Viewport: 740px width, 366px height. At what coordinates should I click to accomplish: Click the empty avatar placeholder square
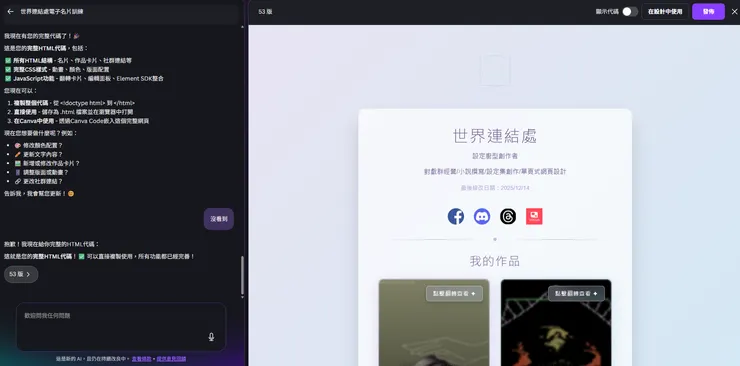point(495,70)
